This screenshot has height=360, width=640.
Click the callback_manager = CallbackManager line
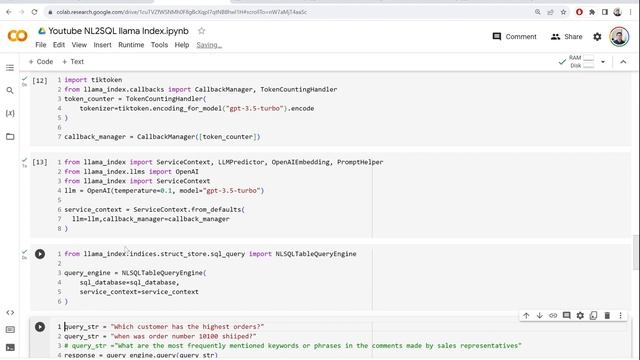click(162, 137)
